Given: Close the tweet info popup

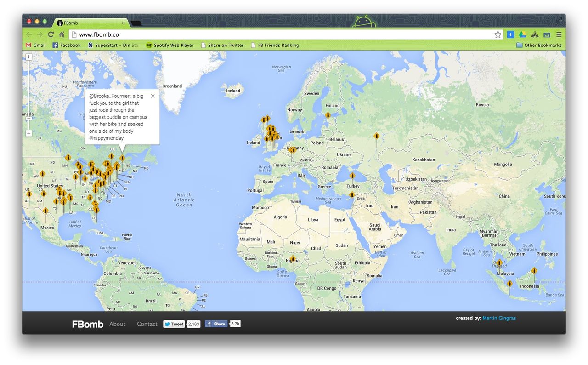Looking at the screenshot, I should pyautogui.click(x=153, y=97).
